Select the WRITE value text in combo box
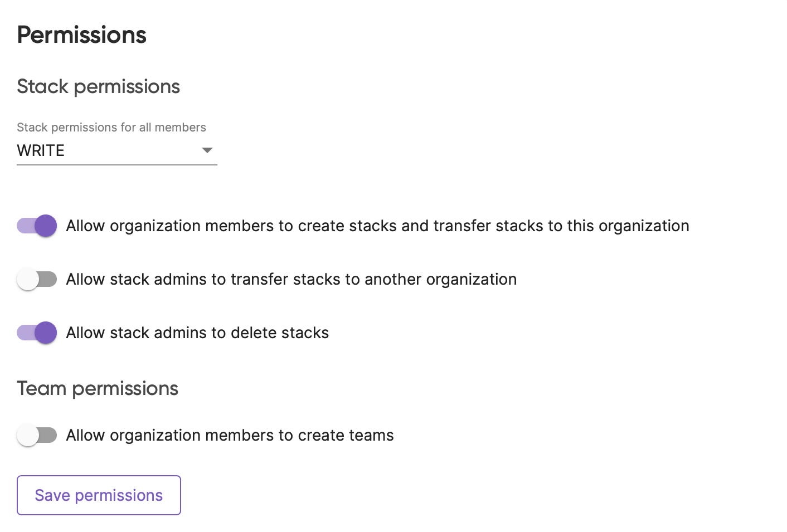The height and width of the screenshot is (532, 787). pyautogui.click(x=41, y=150)
